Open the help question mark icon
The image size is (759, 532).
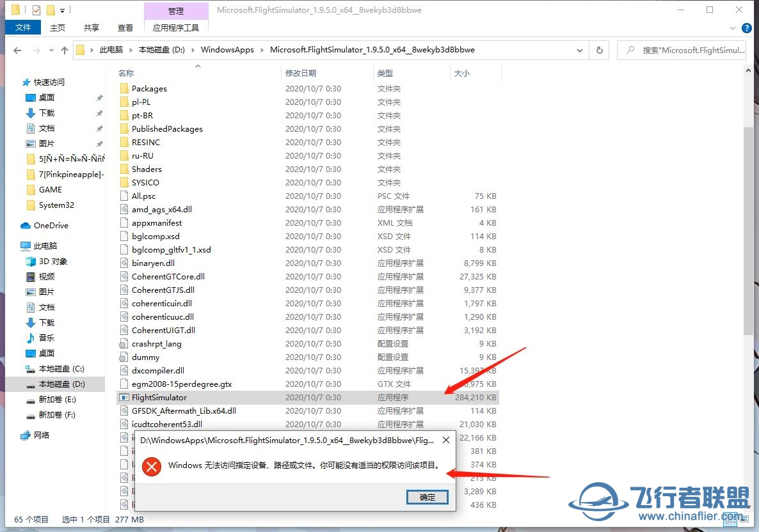(747, 28)
